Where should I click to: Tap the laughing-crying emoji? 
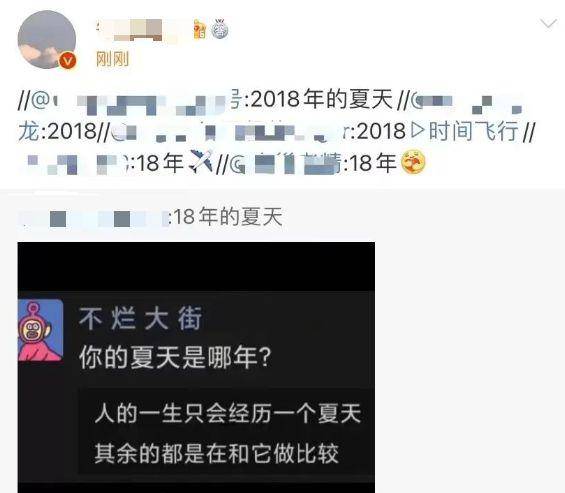click(413, 162)
